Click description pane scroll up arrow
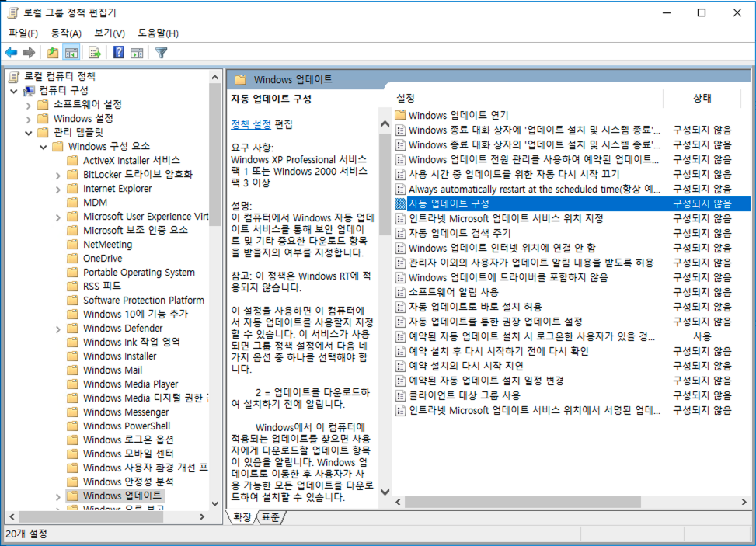The image size is (756, 546). click(x=385, y=124)
